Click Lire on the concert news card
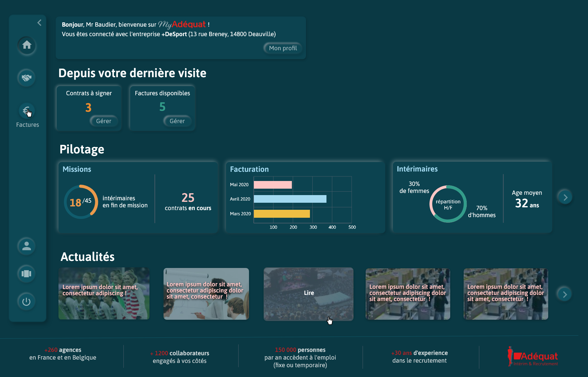The image size is (588, 377). coord(308,293)
